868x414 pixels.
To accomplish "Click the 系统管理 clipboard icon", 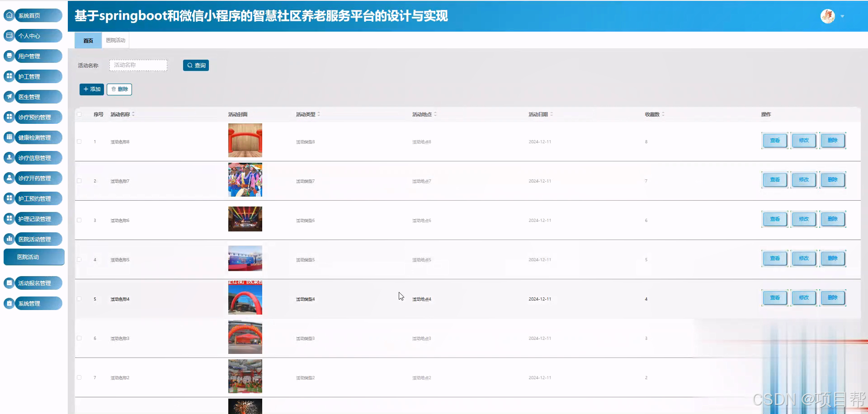I will click(x=9, y=303).
